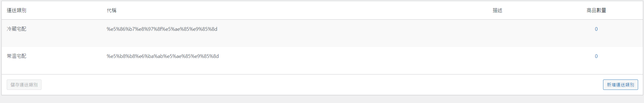Select the 冷藏宅配 shipping class name
Image resolution: width=644 pixels, height=103 pixels.
click(17, 29)
